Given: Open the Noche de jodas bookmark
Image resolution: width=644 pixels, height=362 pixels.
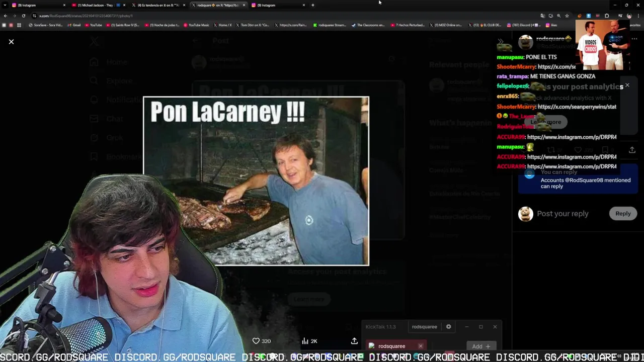Looking at the screenshot, I should coord(161,25).
